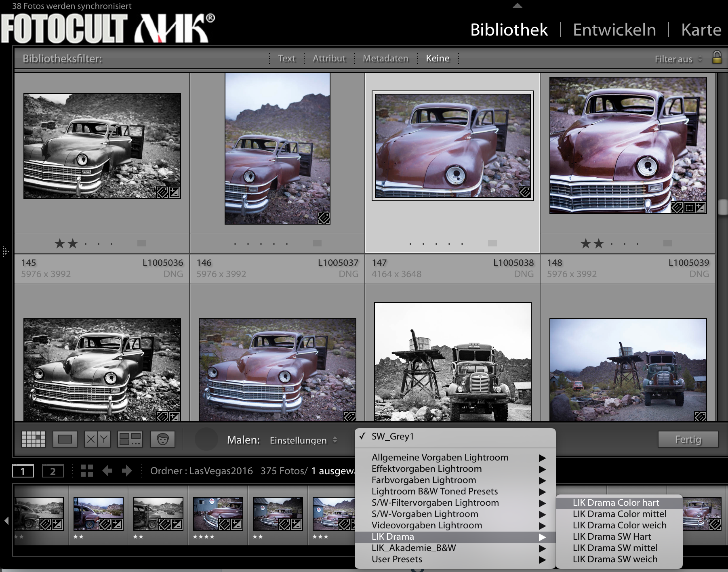
Task: Expand Effektvorgaben Lightroom submenu
Action: click(455, 469)
